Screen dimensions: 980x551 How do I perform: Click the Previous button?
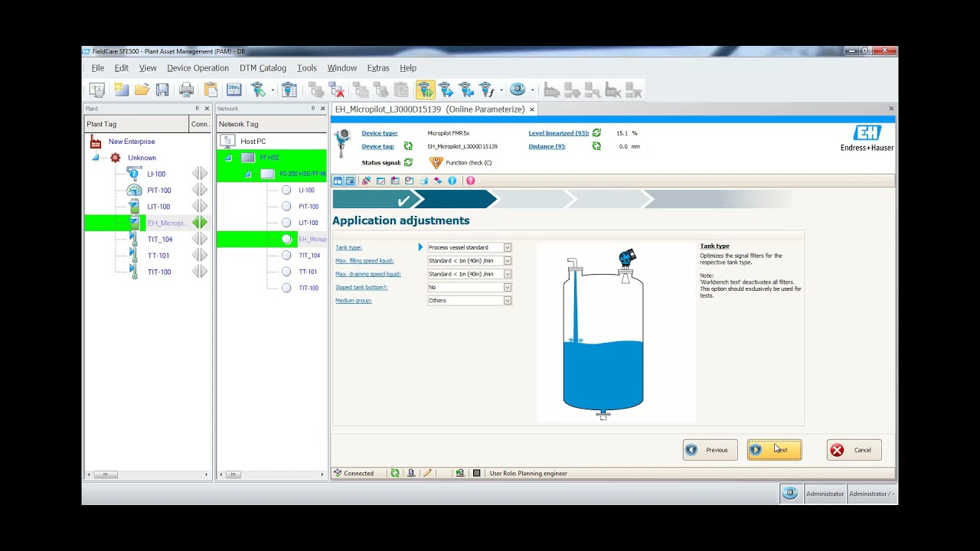coord(710,450)
